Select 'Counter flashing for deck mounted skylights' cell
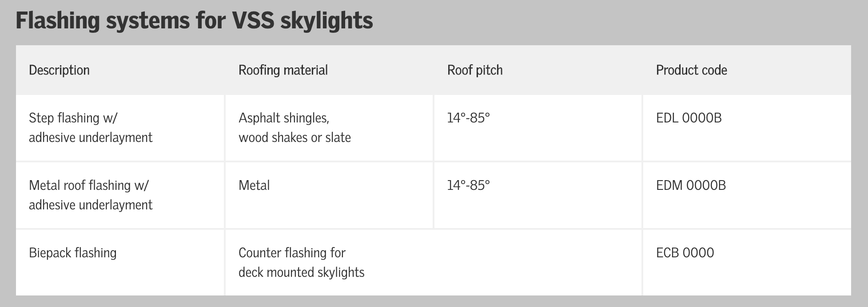868x307 pixels. click(x=301, y=263)
